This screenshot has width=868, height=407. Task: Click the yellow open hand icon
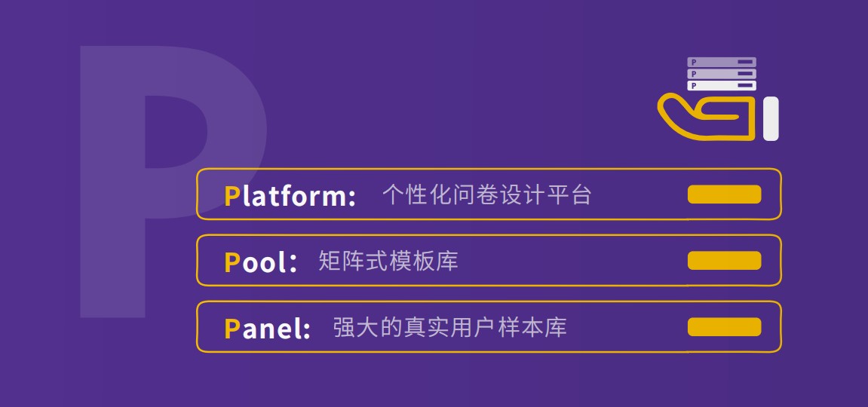707,118
